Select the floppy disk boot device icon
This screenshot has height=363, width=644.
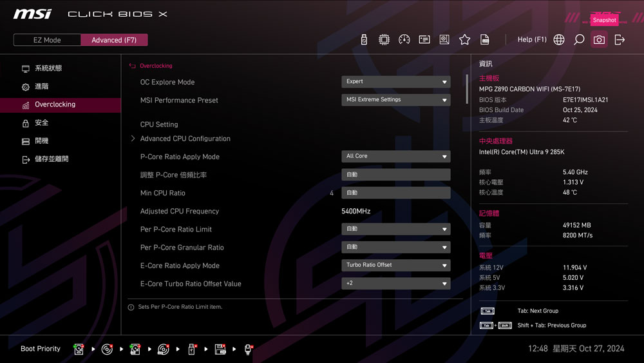220,349
